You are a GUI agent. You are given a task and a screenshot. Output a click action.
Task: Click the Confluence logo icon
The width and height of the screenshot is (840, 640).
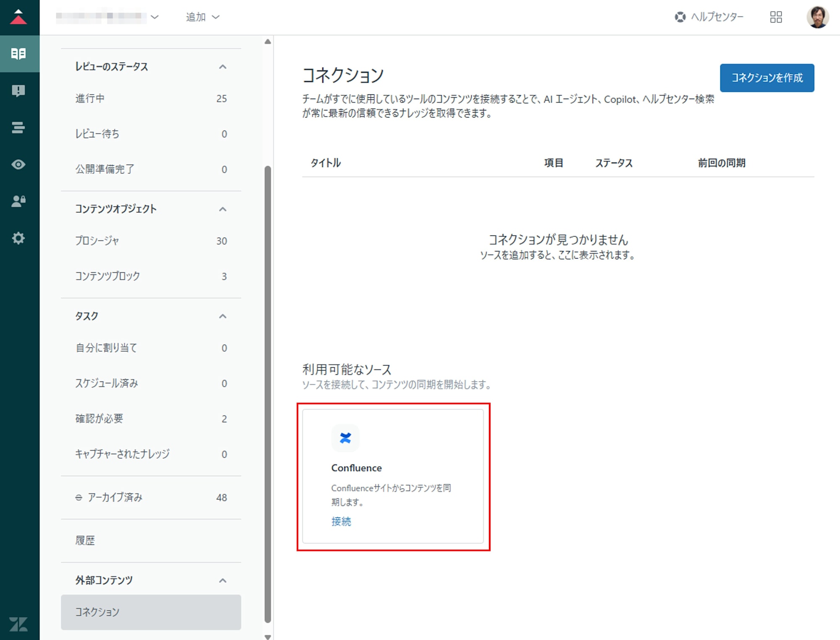pyautogui.click(x=345, y=438)
